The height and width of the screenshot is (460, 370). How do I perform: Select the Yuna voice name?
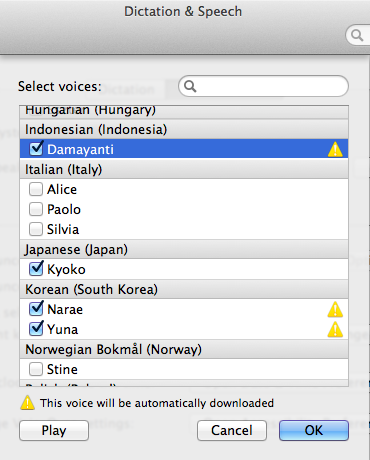[63, 329]
